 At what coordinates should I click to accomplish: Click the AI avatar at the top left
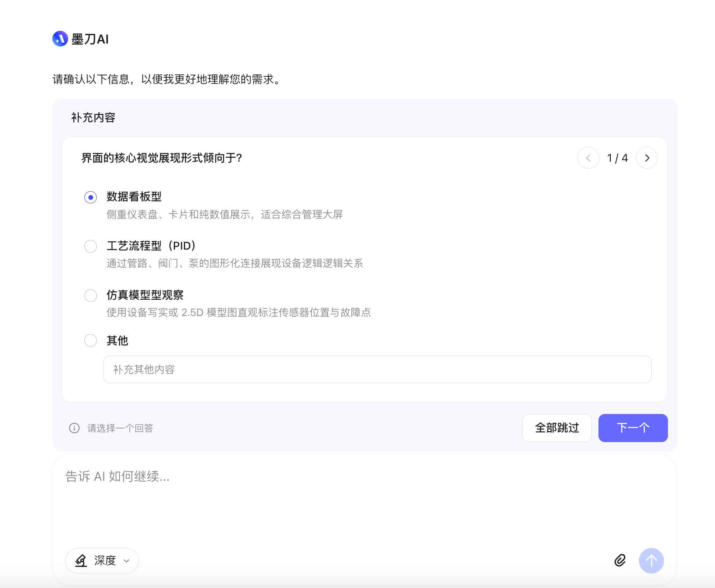60,39
